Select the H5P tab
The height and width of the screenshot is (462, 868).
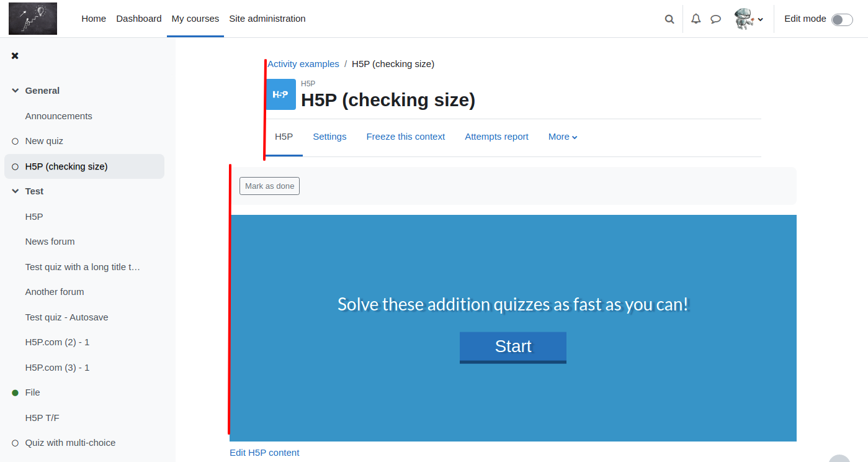coord(284,137)
